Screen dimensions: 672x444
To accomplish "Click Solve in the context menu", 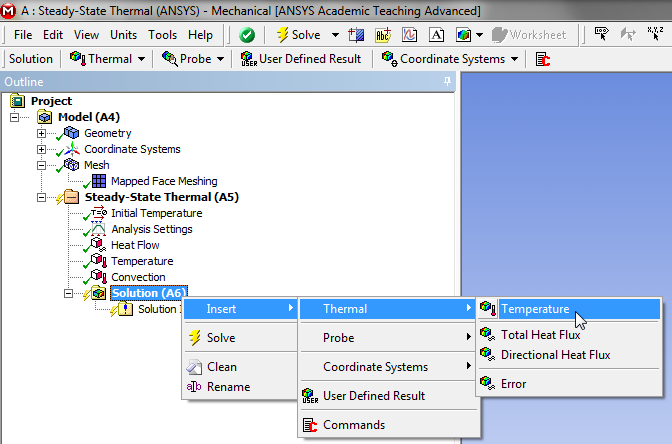I will (240, 338).
